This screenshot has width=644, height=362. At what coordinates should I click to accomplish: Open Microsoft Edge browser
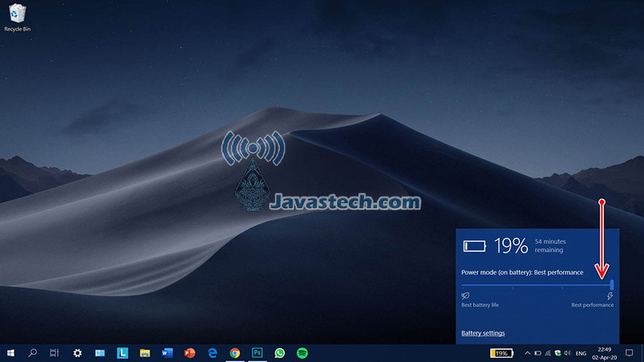[213, 353]
